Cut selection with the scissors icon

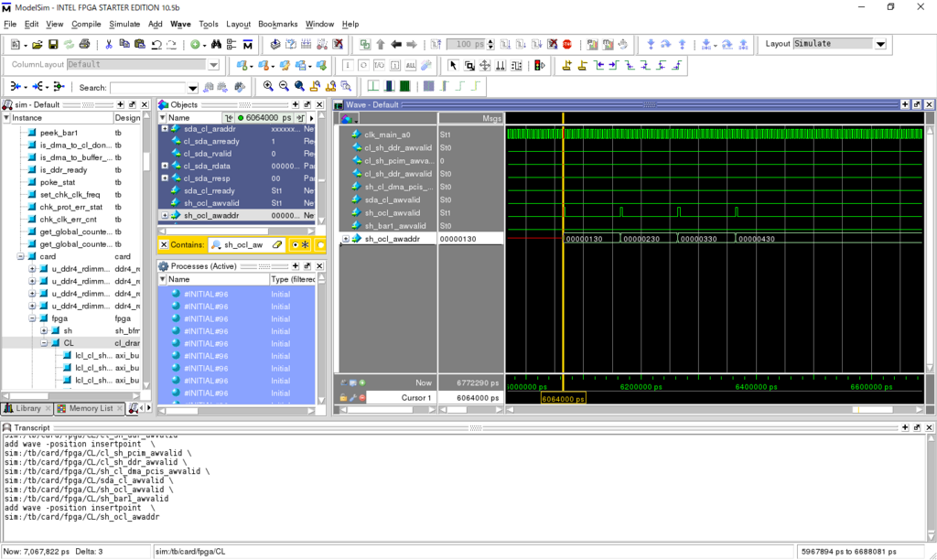[x=109, y=44]
